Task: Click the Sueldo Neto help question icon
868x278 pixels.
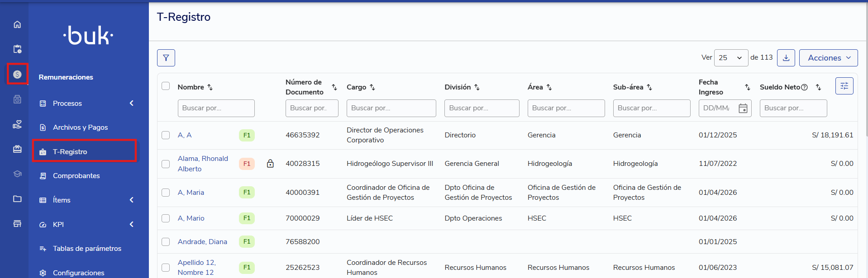Action: pos(804,87)
